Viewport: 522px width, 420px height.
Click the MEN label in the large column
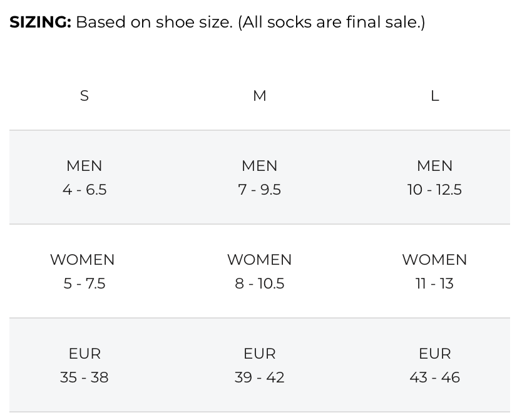434,166
